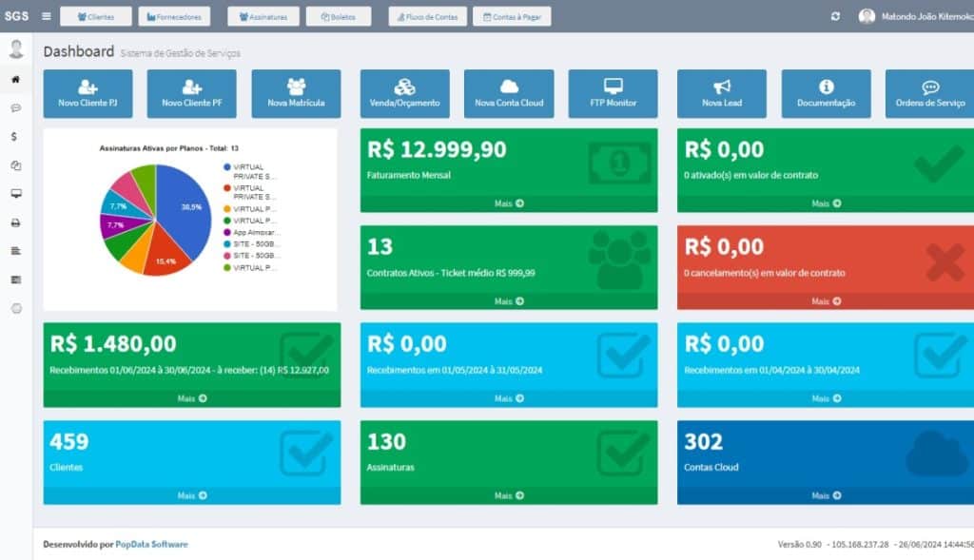Screen dimensions: 974x560
Task: Select the App Almoxar legend entry
Action: point(255,232)
